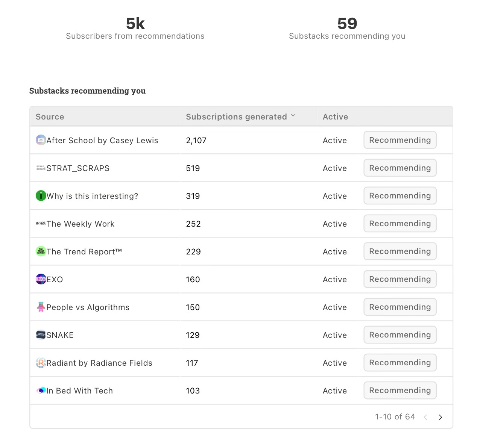The height and width of the screenshot is (448, 477).
Task: Click the 103 subscriptions value
Action: coord(193,391)
